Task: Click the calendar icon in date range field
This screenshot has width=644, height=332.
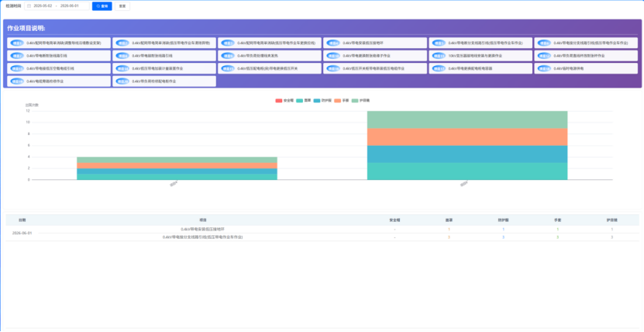Action: pyautogui.click(x=29, y=6)
